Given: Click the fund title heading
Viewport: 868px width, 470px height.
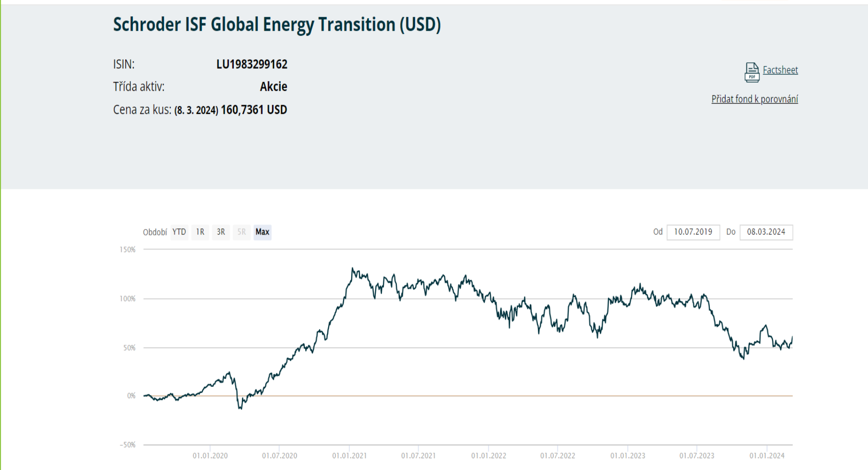Looking at the screenshot, I should 277,25.
